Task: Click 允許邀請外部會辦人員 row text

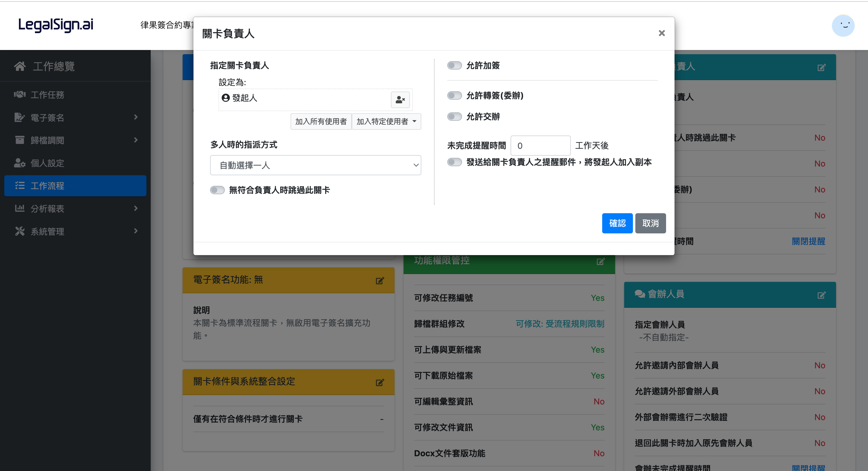Action: 676,391
